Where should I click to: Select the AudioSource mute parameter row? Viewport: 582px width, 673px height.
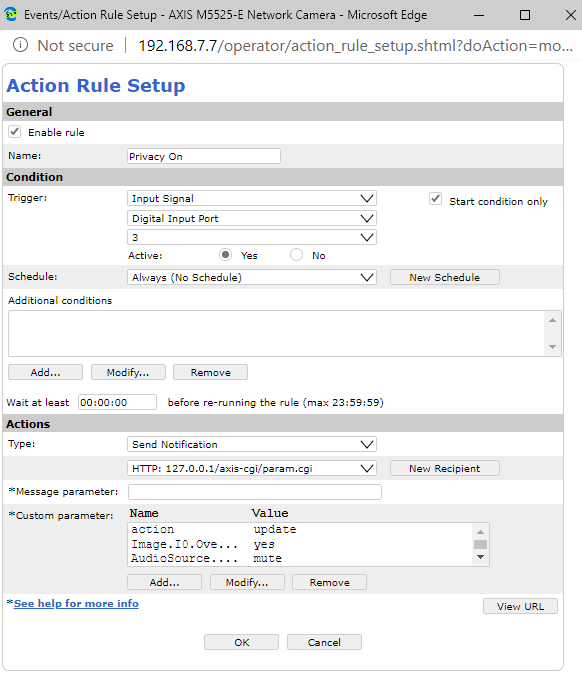tap(300, 558)
